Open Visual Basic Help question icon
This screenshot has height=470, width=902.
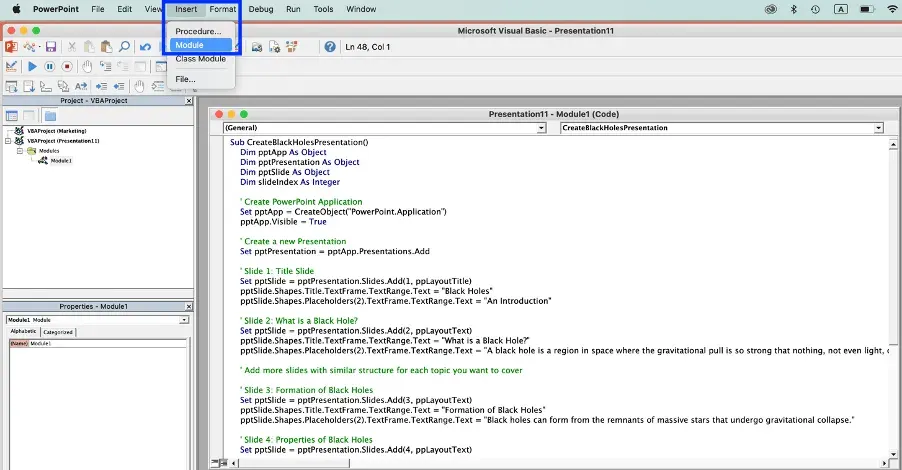click(328, 47)
